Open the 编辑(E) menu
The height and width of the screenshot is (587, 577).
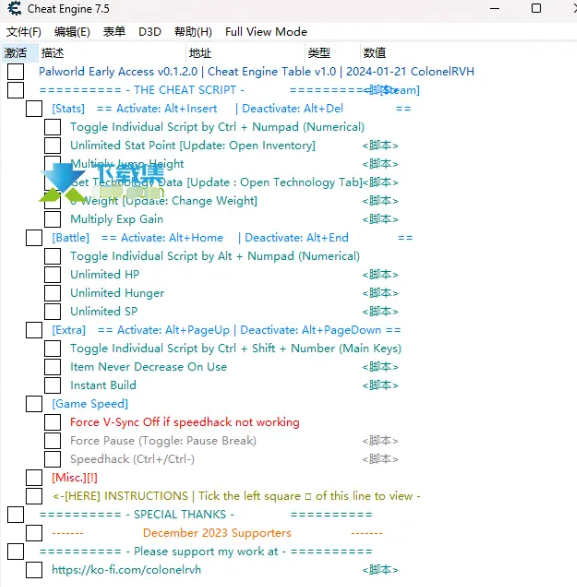[72, 32]
